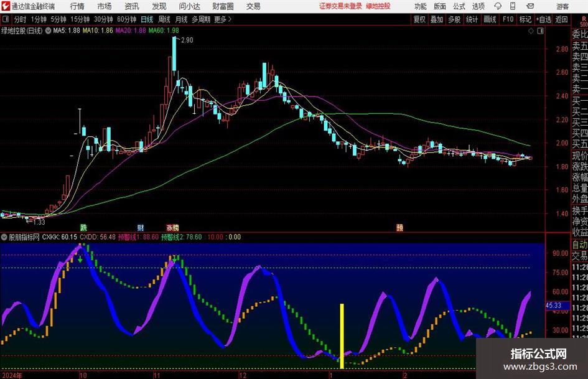
Task: Click the blue 财 event marker
Action: pos(140,227)
